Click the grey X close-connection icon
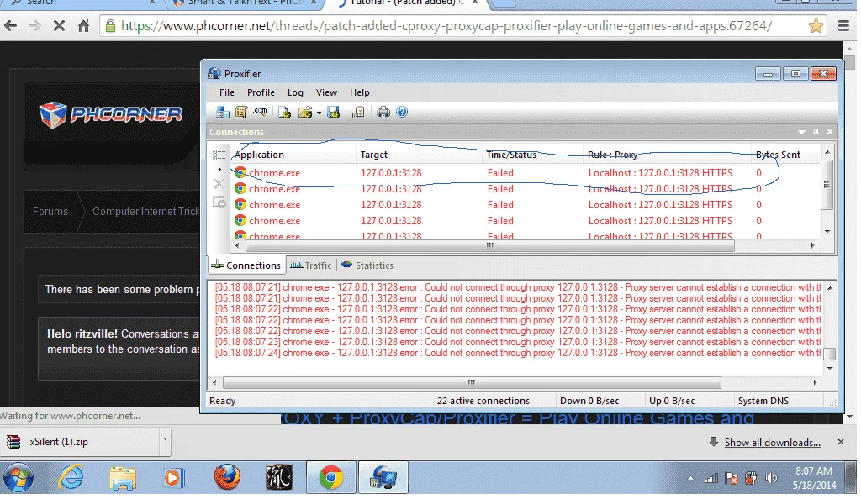Viewport: 861px width, 504px height. pos(219,185)
